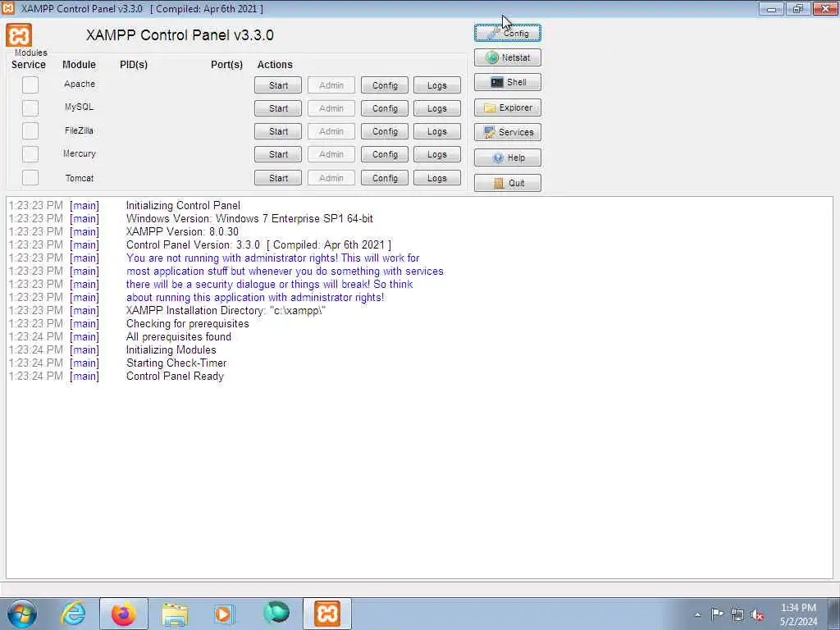The image size is (840, 630).
Task: Start the Apache module
Action: pos(278,85)
